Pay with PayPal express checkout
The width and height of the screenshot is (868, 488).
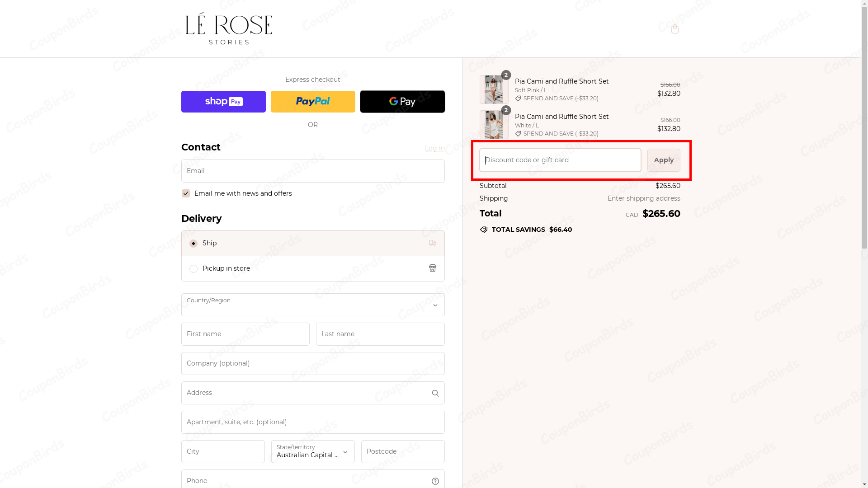click(312, 101)
